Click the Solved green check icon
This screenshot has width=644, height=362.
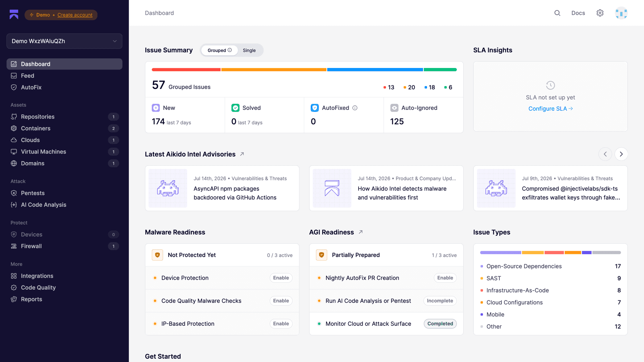[235, 108]
